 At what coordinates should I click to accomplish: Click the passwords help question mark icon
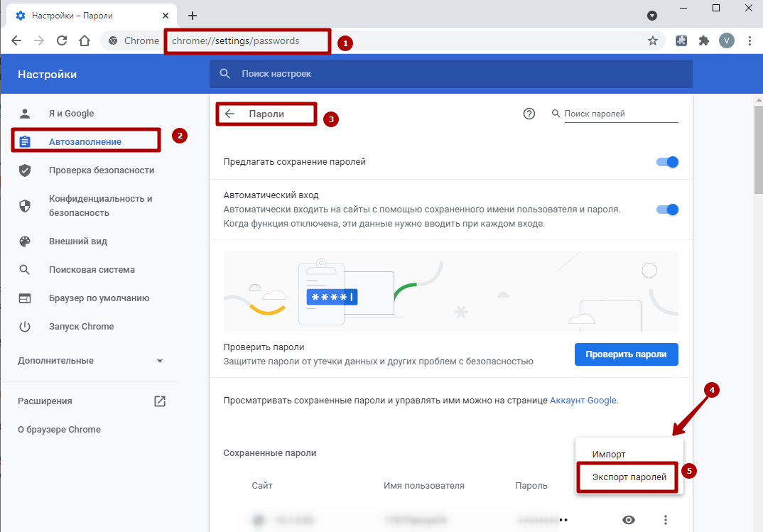click(529, 114)
